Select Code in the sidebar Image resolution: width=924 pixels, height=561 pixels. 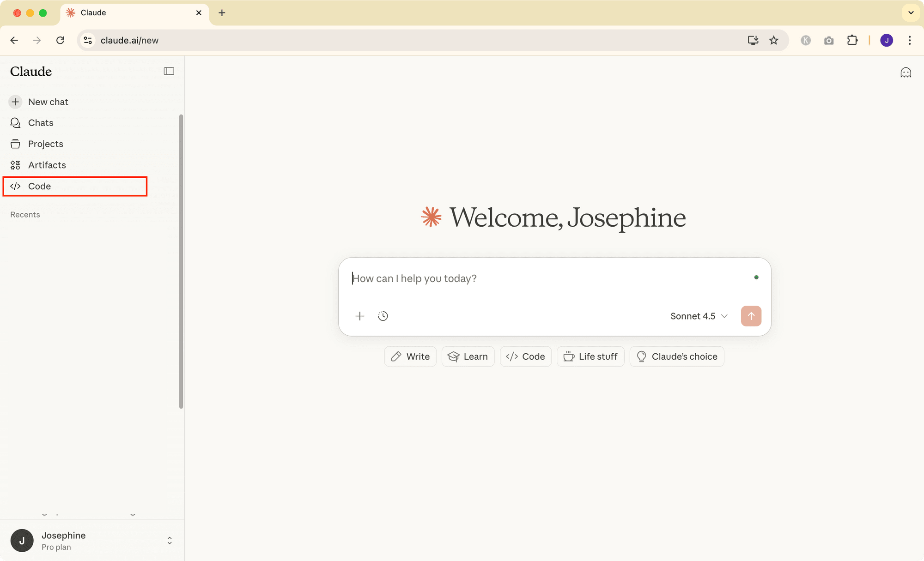tap(39, 186)
